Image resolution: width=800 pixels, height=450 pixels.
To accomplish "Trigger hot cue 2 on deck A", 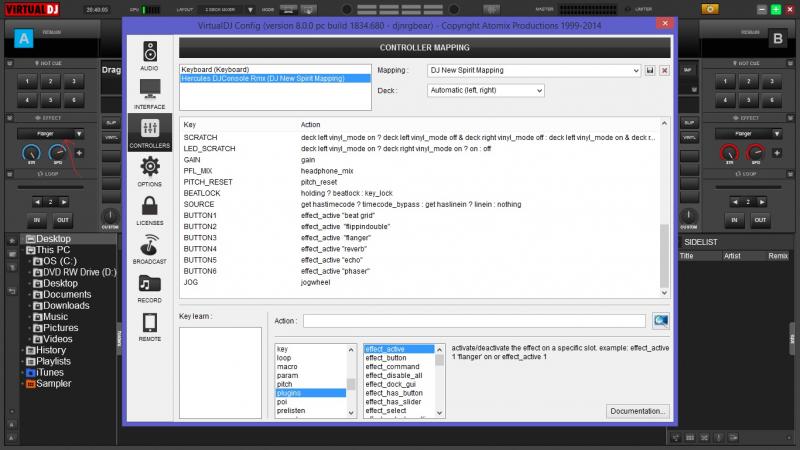I will pyautogui.click(x=51, y=81).
